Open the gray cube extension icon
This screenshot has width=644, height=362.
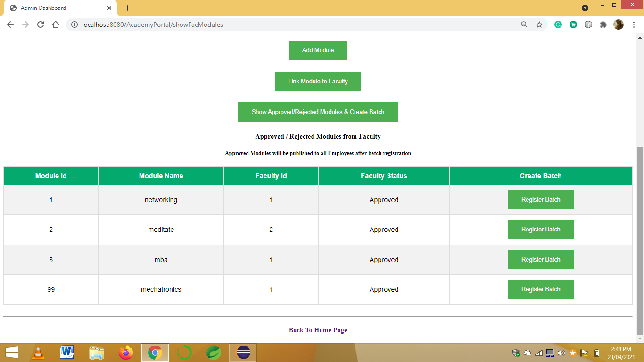[588, 25]
